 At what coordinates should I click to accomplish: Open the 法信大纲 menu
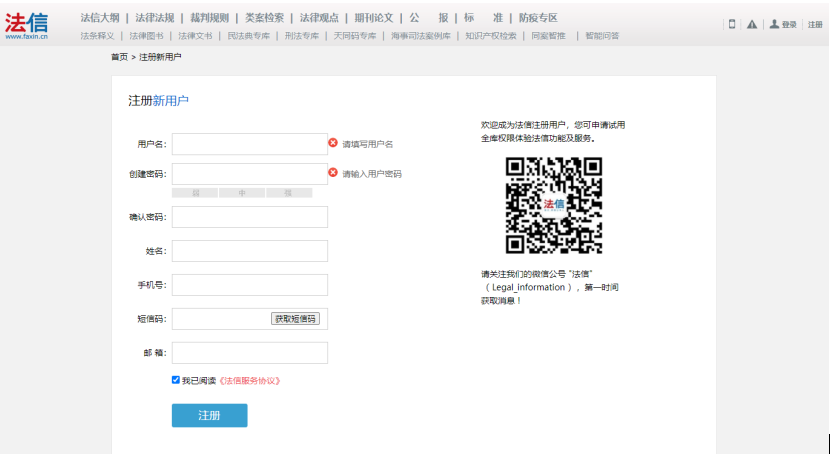coord(100,18)
